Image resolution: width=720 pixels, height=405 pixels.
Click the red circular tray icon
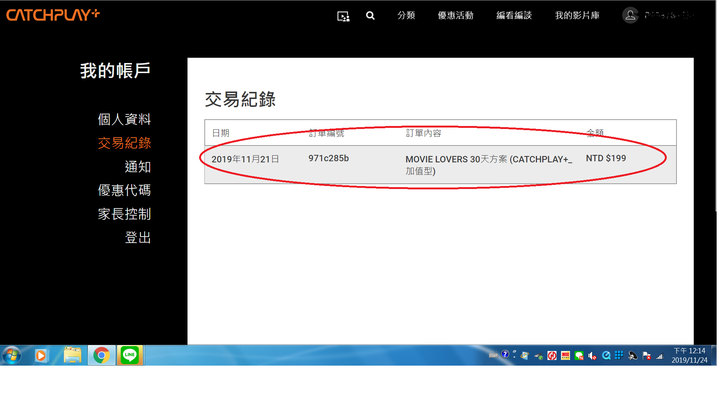[x=552, y=355]
